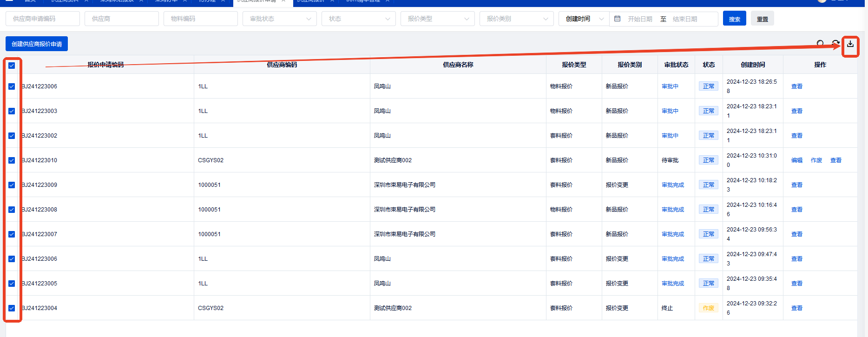Expand the 报价类别 dropdown

(x=517, y=19)
